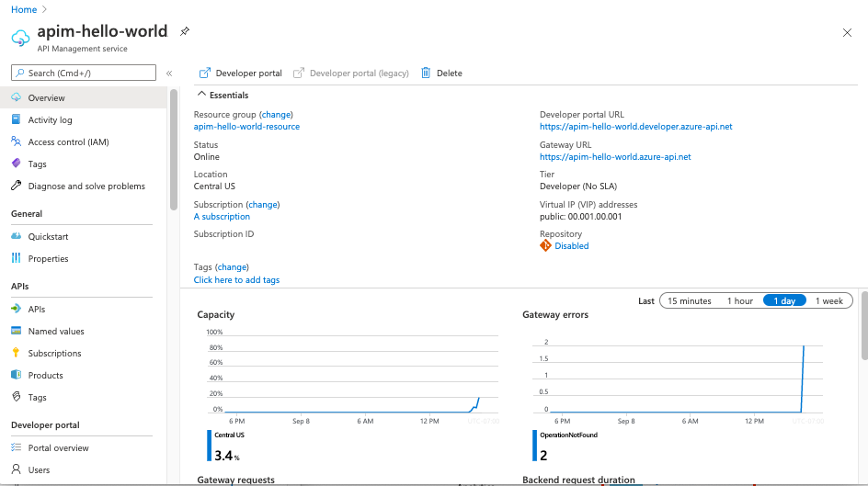868x486 pixels.
Task: Open the Overview menu item
Action: click(x=84, y=97)
